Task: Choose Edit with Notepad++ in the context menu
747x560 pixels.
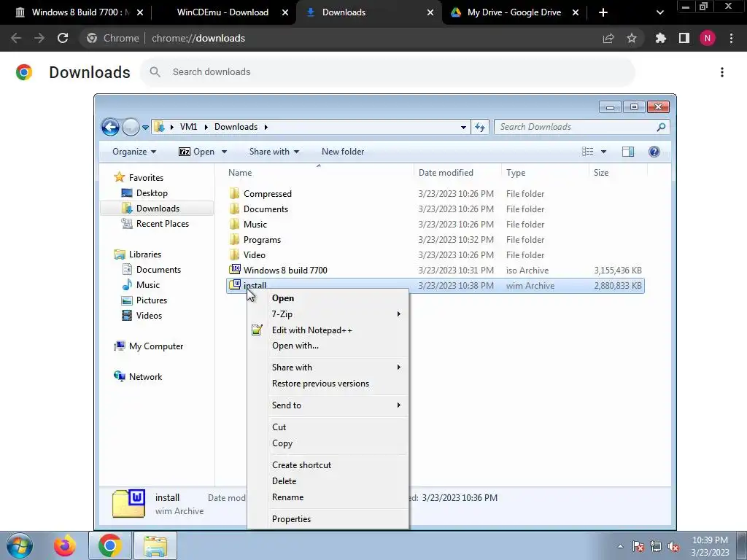Action: 328,330
